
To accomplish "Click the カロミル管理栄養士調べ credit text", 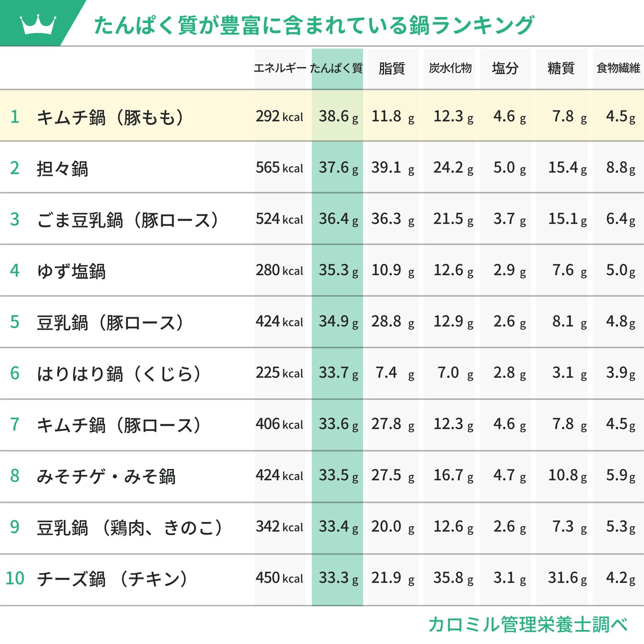I will (528, 624).
